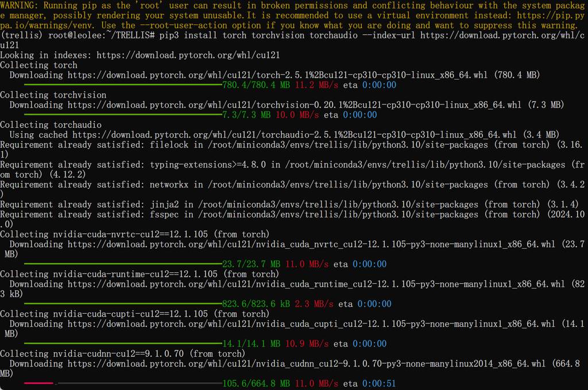This screenshot has width=588, height=390.
Task: Click the completed torch 780.4 MB progress bar
Action: click(x=123, y=85)
